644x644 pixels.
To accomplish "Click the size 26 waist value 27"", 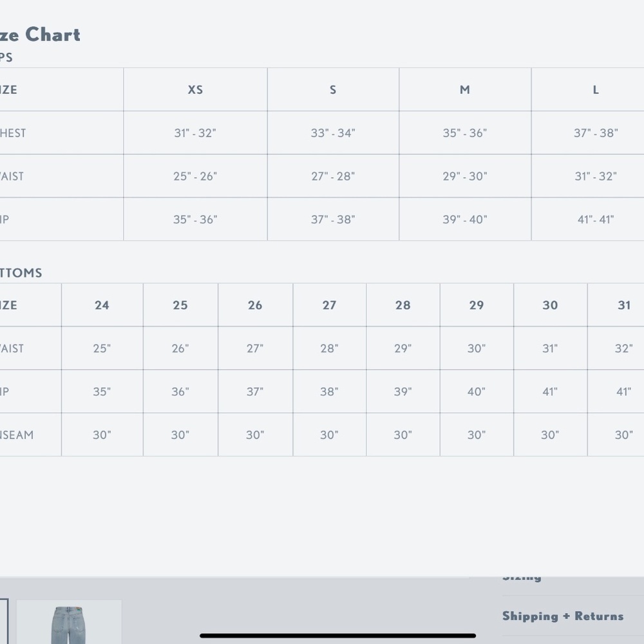I will 255,348.
